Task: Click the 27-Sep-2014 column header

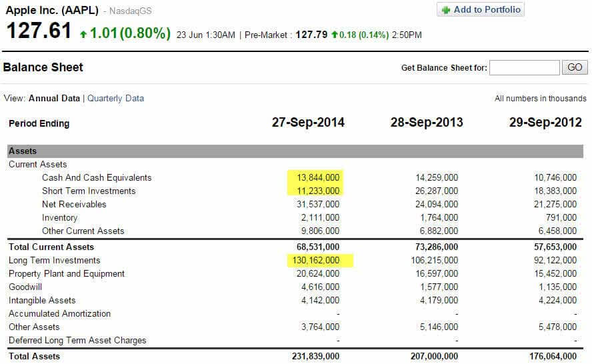Action: tap(308, 123)
